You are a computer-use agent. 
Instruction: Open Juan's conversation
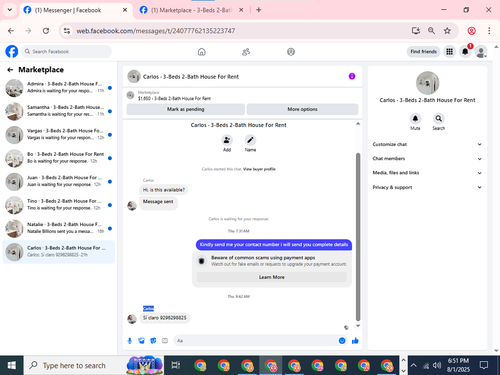(59, 181)
